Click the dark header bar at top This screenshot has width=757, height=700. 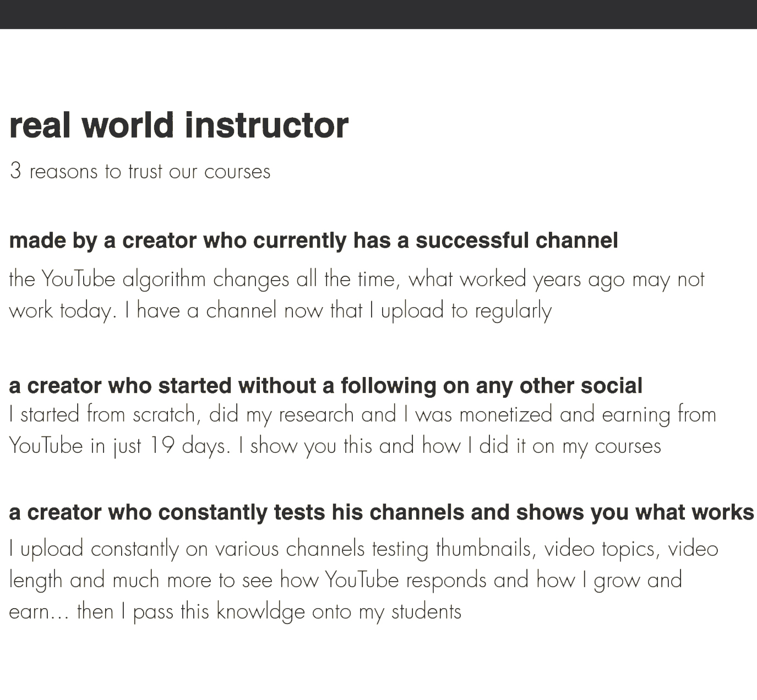[x=378, y=14]
